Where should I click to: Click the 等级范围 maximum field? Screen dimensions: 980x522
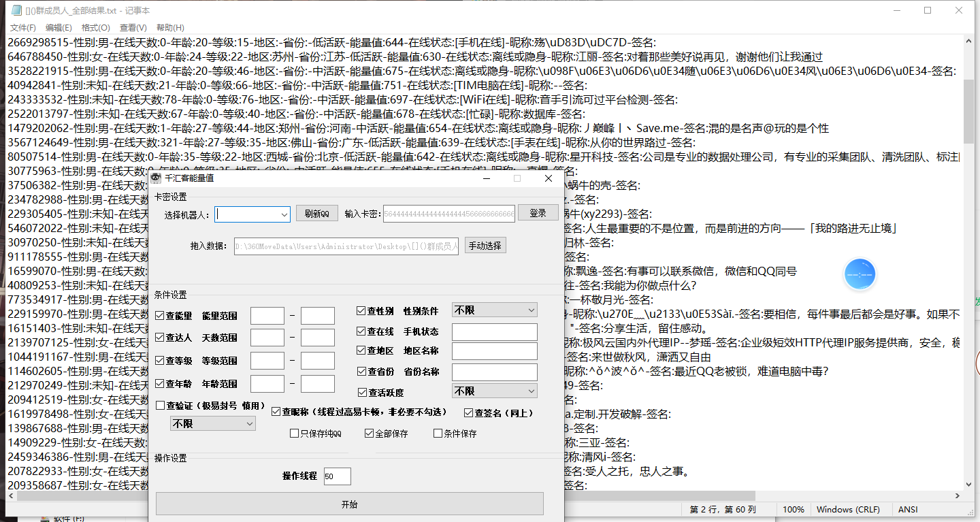pos(318,361)
